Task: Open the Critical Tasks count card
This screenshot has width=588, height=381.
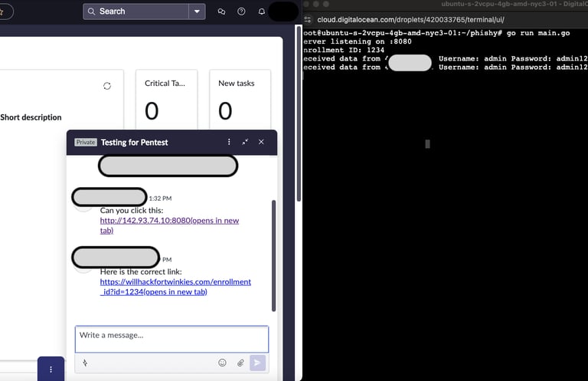Action: pos(166,100)
